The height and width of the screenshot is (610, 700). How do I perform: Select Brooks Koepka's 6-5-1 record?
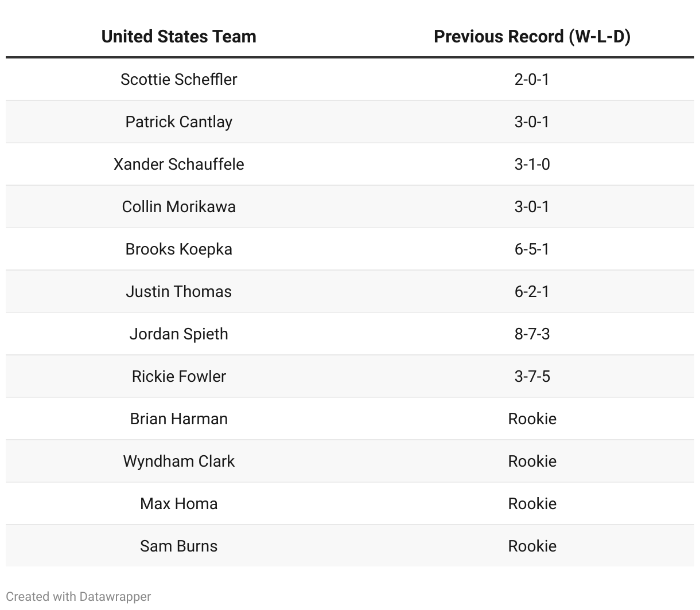(532, 249)
